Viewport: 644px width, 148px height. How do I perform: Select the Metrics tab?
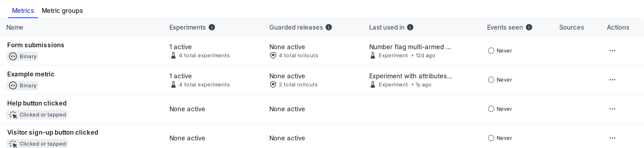[x=23, y=11]
